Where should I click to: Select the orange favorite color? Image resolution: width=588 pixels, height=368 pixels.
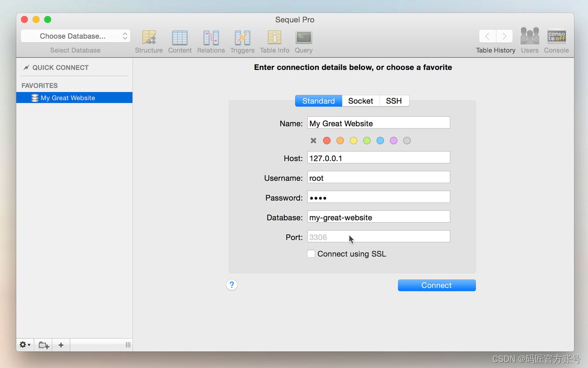point(340,141)
